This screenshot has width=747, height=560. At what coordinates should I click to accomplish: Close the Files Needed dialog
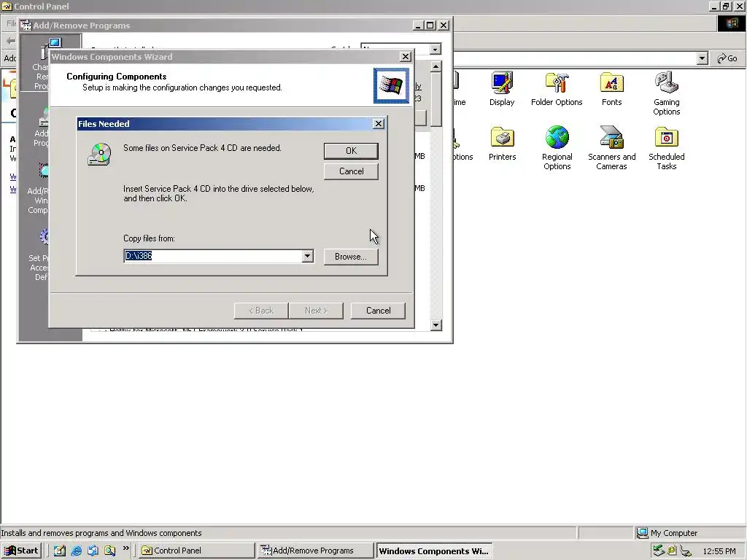click(379, 124)
